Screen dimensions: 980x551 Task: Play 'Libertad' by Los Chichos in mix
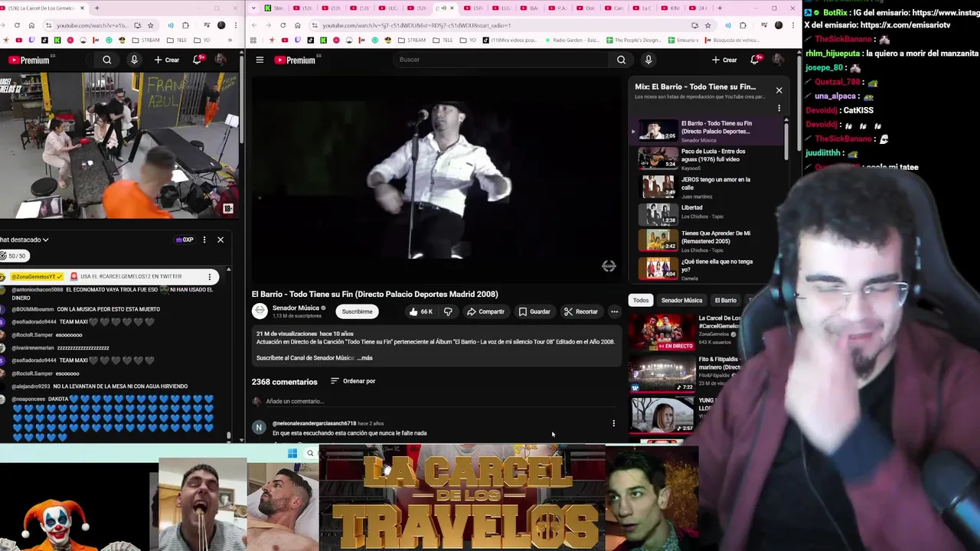pos(707,214)
